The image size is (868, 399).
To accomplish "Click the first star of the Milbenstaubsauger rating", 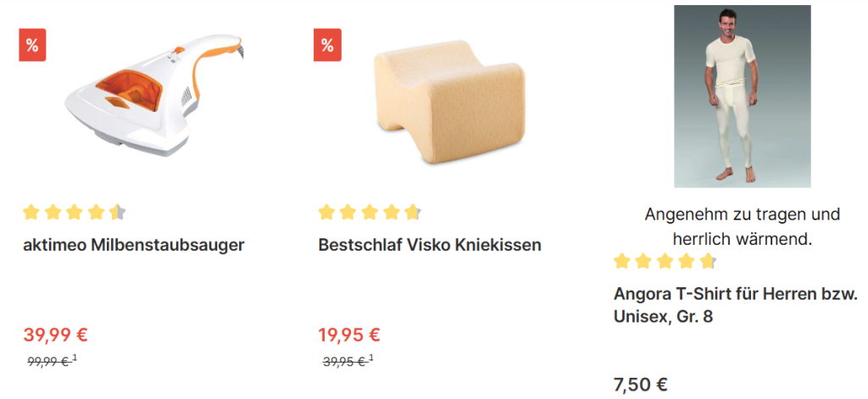I will (x=31, y=212).
